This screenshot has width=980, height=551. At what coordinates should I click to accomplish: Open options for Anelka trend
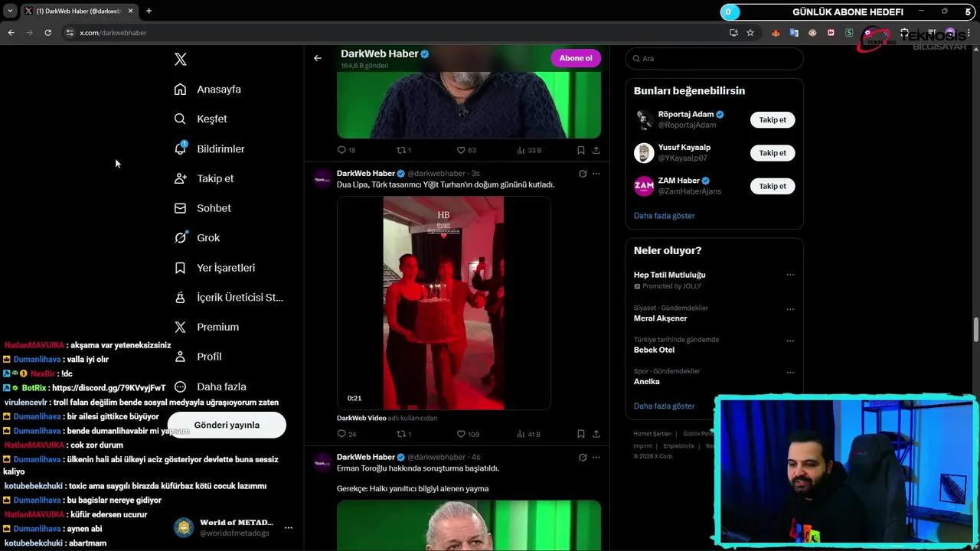coord(790,373)
